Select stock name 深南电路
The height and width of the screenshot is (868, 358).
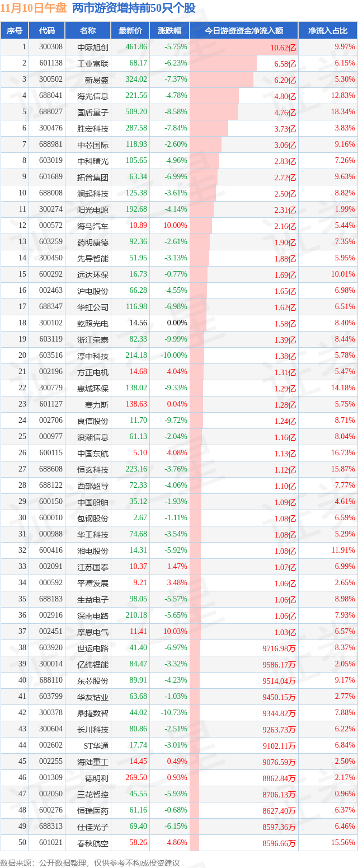pyautogui.click(x=93, y=616)
